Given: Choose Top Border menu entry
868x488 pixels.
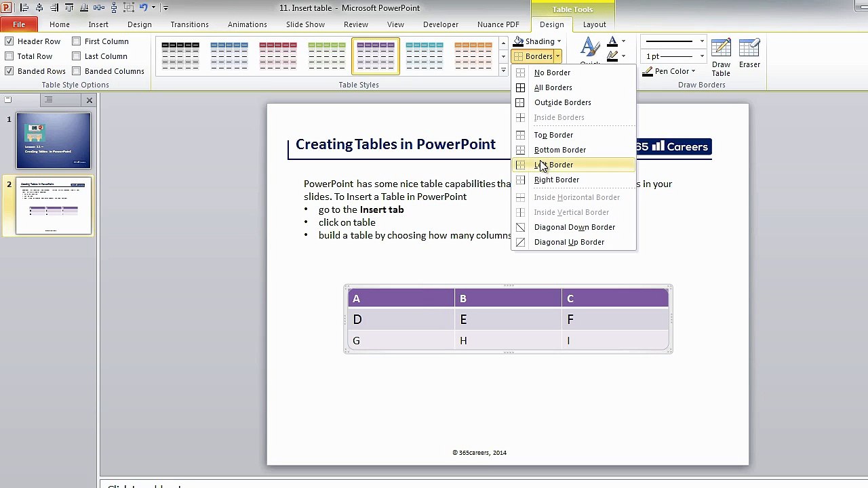Looking at the screenshot, I should tap(574, 135).
